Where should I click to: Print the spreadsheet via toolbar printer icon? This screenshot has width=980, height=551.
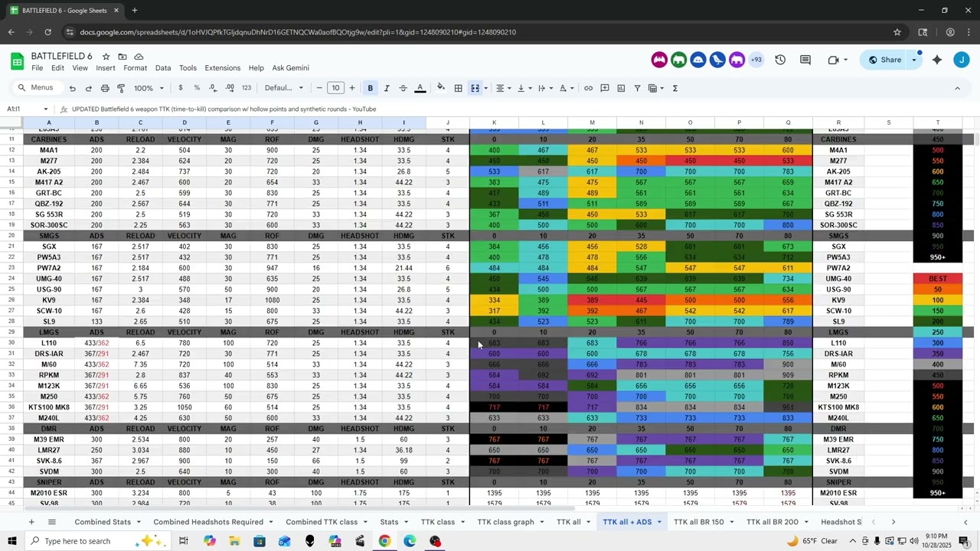point(105,88)
